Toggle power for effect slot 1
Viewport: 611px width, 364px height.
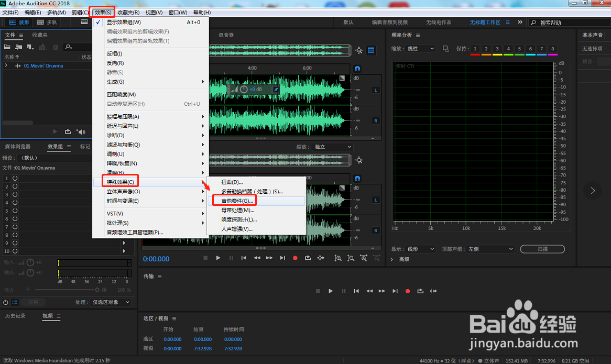(x=15, y=178)
